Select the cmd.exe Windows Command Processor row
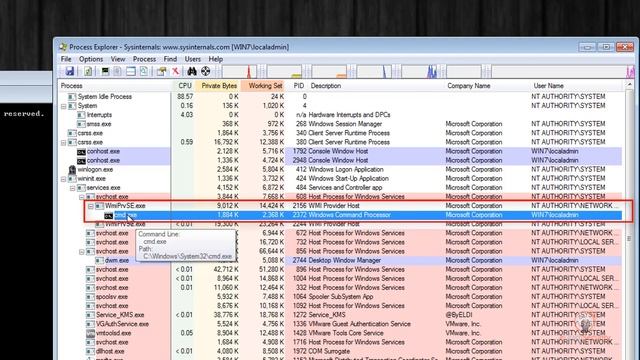 point(341,215)
